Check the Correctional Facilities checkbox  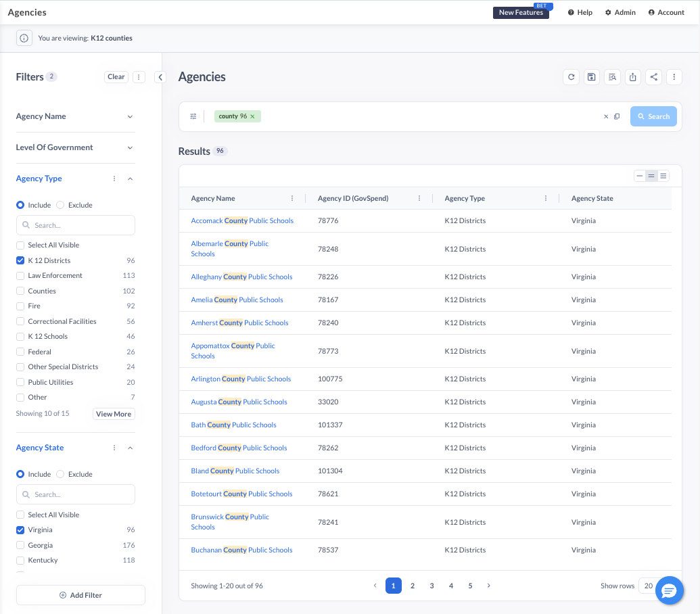20,321
